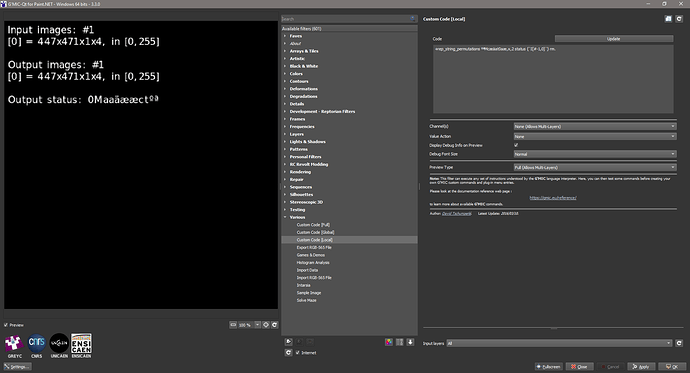This screenshot has height=373, width=690.
Task: Select the Export RGB-565 File filter
Action: (314, 248)
